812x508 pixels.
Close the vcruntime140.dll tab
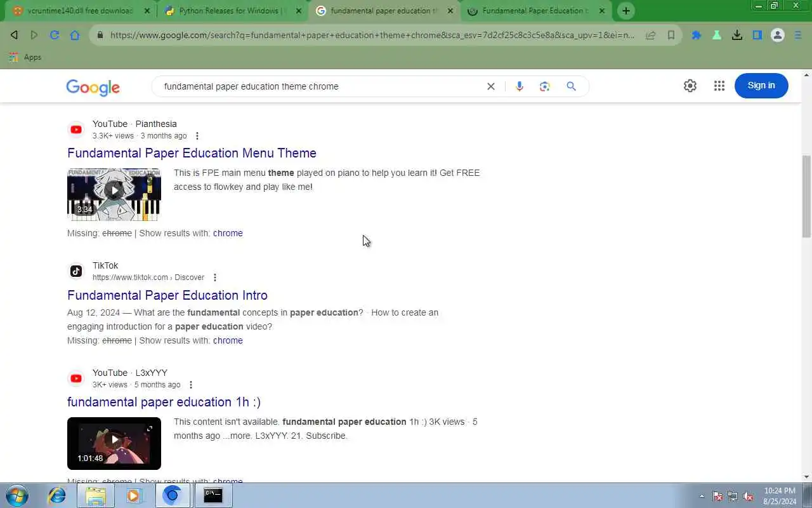point(147,11)
